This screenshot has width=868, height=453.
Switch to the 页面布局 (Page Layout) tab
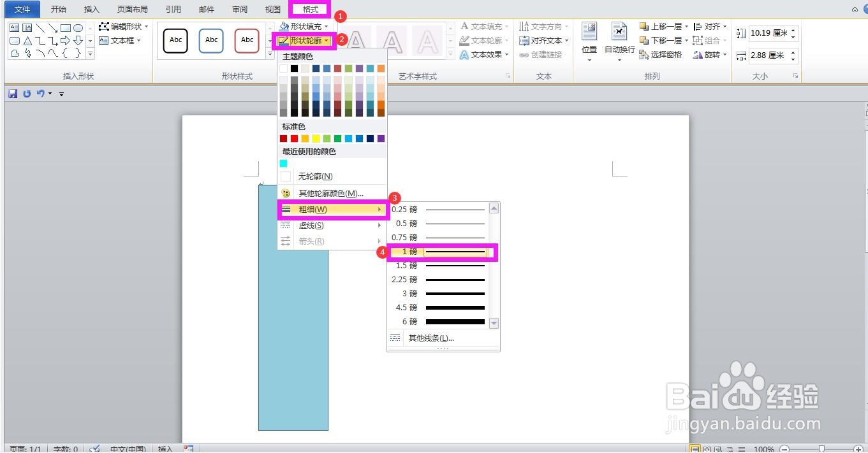click(x=133, y=9)
